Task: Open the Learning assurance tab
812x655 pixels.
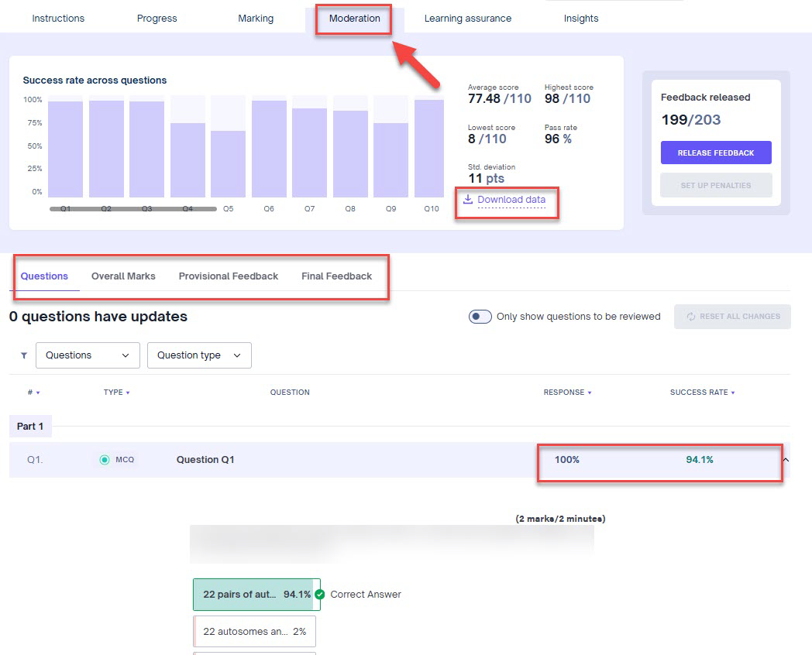Action: [x=468, y=19]
